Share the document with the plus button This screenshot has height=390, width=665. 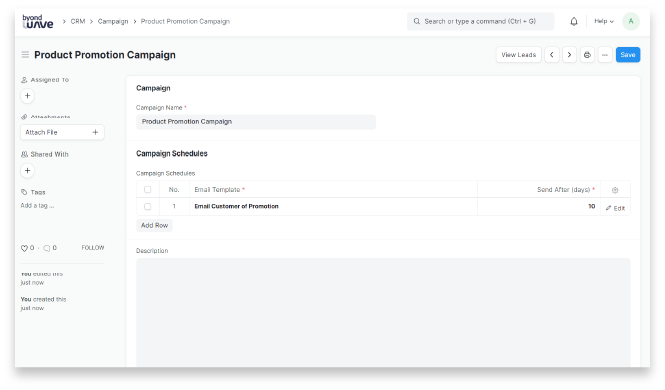pyautogui.click(x=28, y=170)
